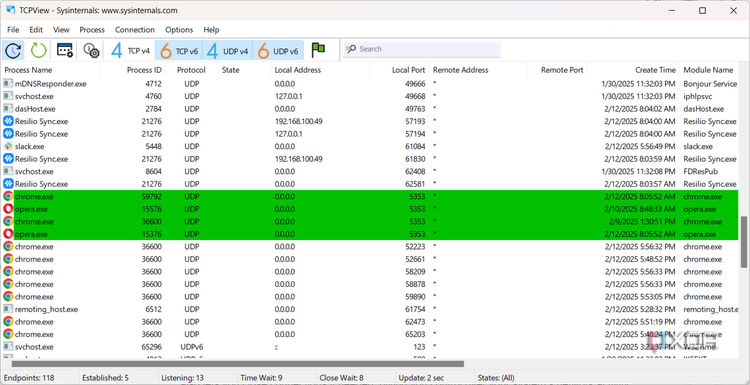This screenshot has width=750, height=385.
Task: Sort by Process Name column header
Action: pos(28,70)
